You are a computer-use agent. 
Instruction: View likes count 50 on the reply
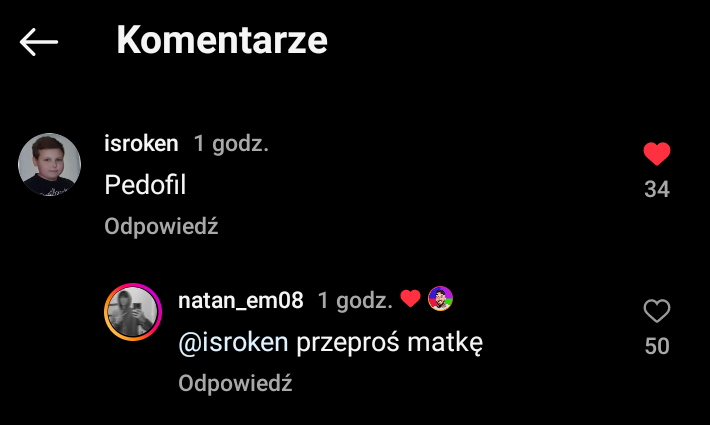(x=657, y=346)
